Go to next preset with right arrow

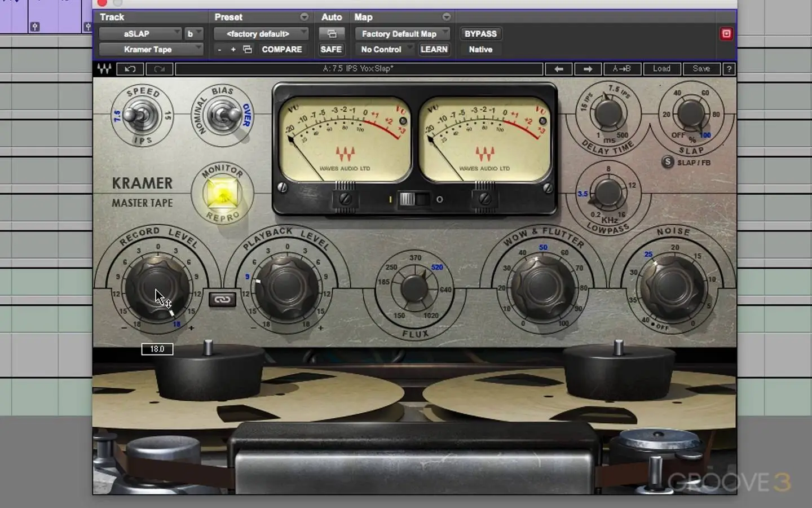coord(588,69)
